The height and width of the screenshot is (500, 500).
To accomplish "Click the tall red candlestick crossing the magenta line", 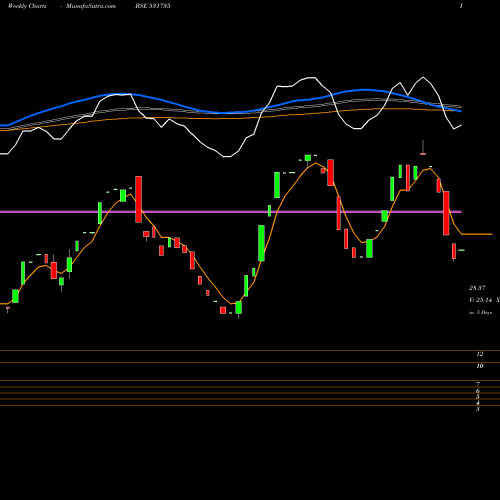I will click(138, 199).
